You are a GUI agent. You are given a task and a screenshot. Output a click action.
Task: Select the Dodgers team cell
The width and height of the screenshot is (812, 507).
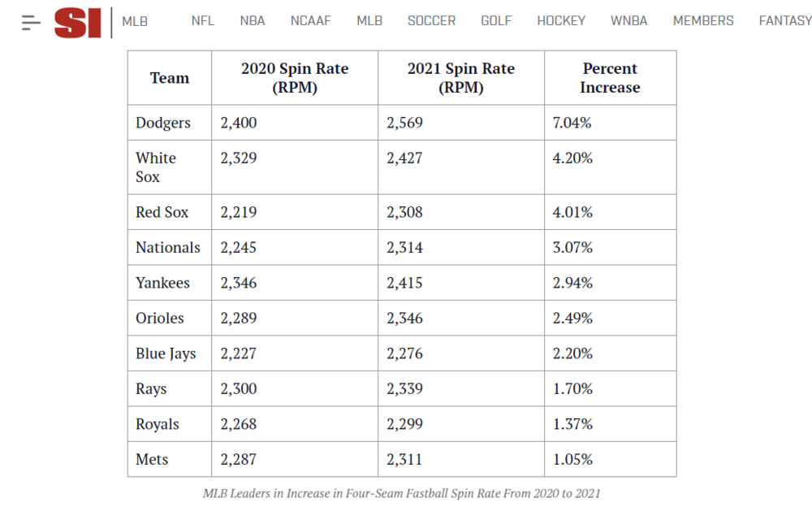tap(163, 123)
